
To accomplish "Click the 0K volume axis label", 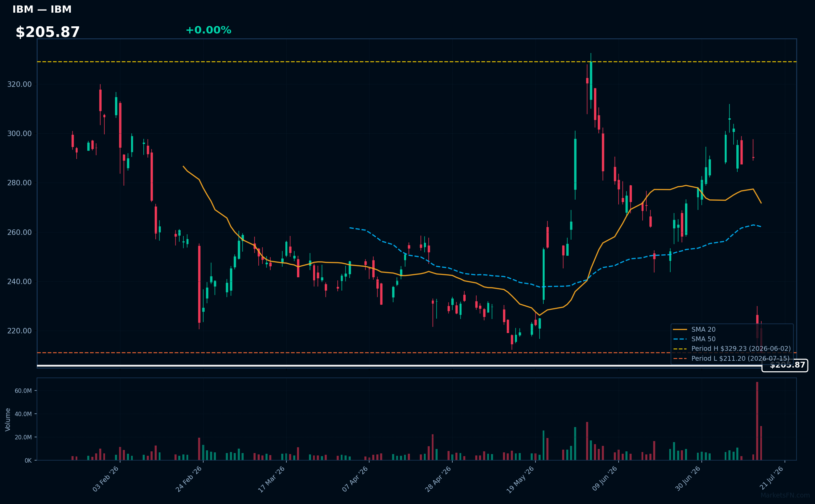I will click(28, 461).
